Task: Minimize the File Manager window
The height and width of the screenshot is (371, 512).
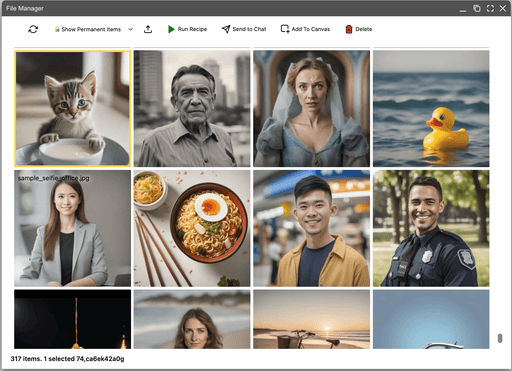Action: (463, 11)
